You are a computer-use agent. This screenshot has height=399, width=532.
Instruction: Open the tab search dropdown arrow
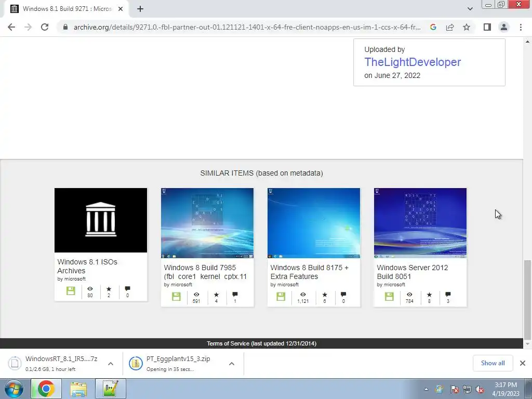(470, 9)
